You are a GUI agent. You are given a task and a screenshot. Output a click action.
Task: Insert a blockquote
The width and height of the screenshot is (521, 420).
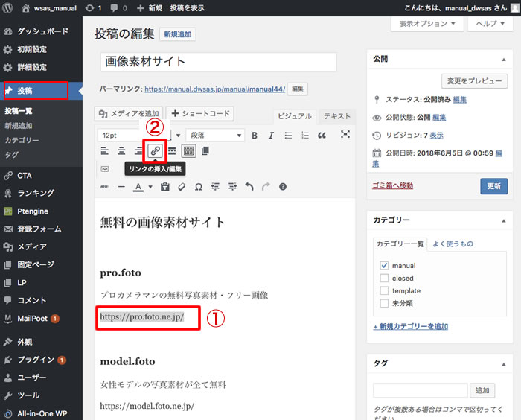point(322,136)
